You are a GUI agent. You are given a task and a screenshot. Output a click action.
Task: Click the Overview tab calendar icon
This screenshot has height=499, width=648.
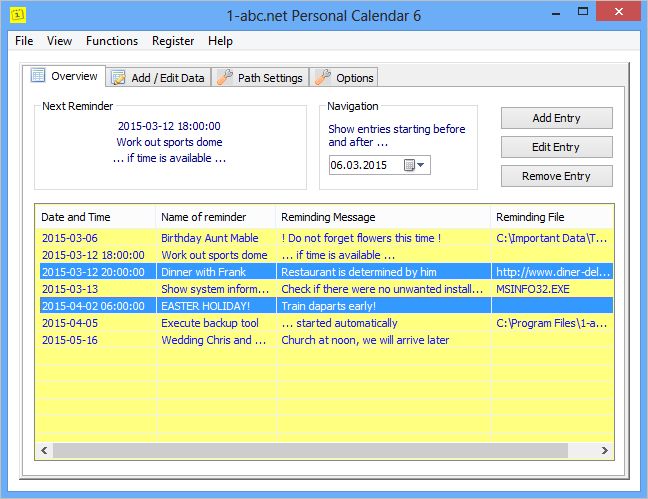tap(38, 76)
